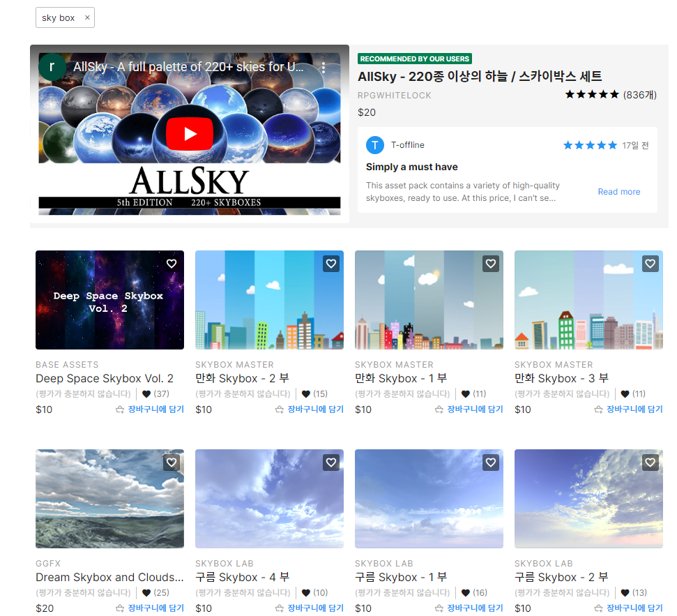Screen dimensions: 677x616
Task: Open the 구름 Skybox - 1 부 title
Action: click(401, 577)
